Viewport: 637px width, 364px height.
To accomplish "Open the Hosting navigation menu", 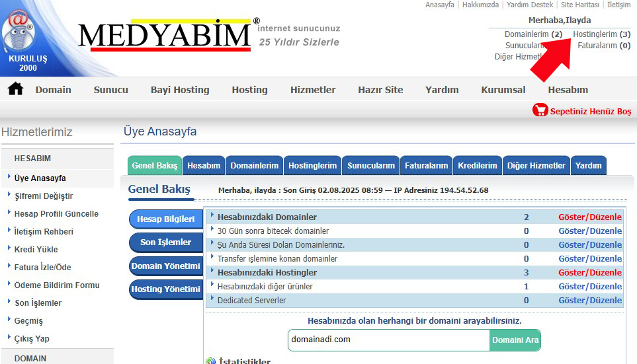I will [x=250, y=90].
